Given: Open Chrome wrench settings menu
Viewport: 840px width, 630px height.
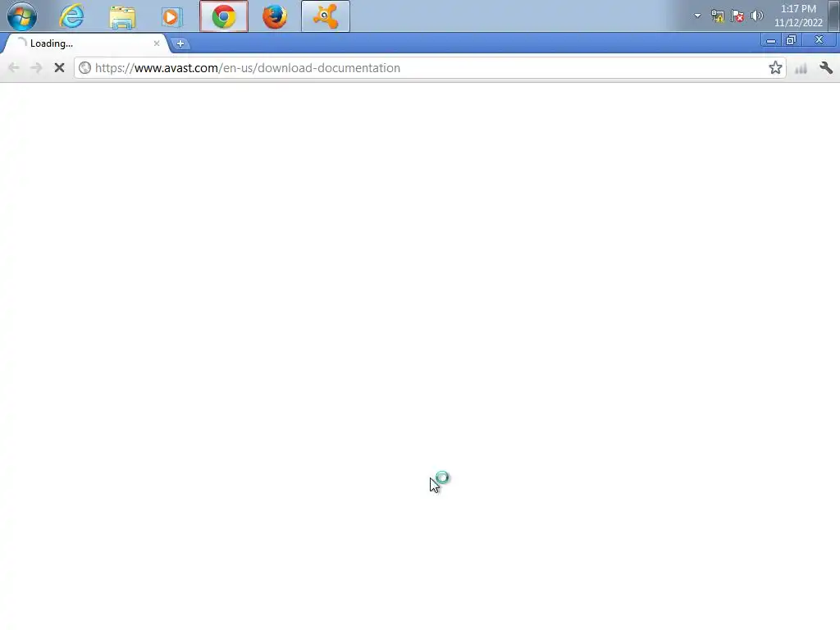Looking at the screenshot, I should [826, 68].
